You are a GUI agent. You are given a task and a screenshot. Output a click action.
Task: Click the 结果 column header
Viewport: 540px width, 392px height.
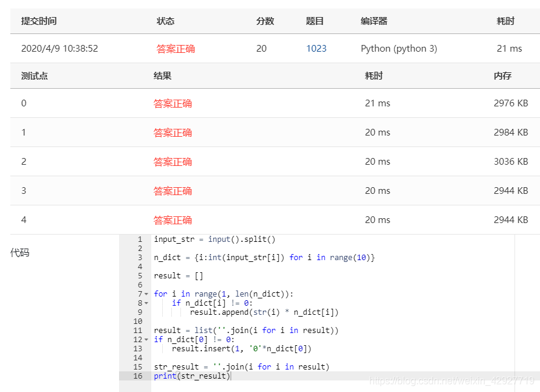(163, 76)
